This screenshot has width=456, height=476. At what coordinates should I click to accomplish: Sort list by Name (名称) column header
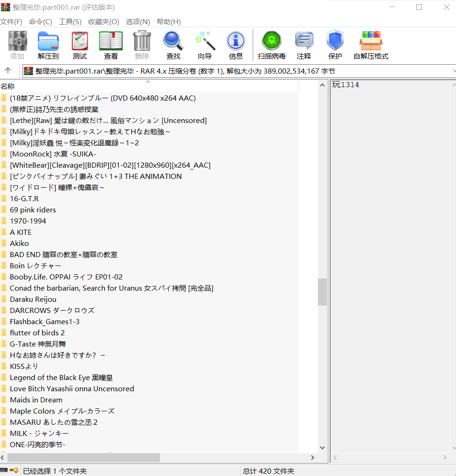click(149, 86)
